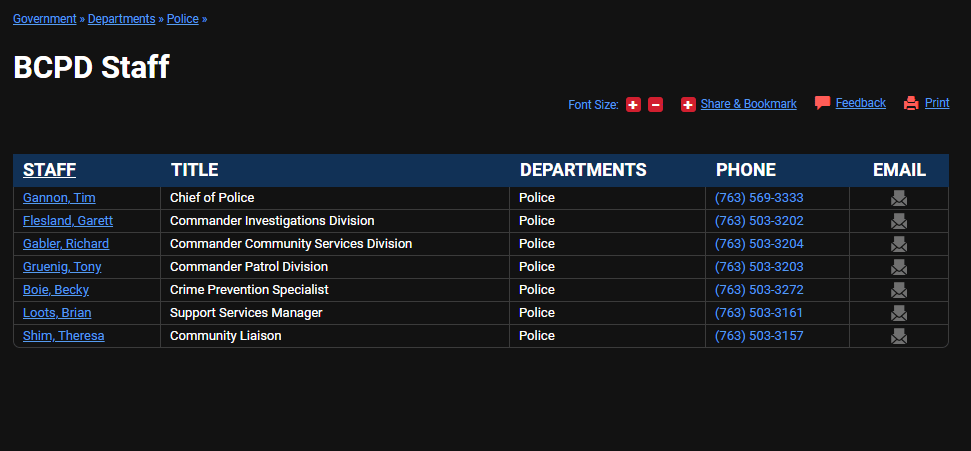Open the Share & Bookmark link

(x=748, y=104)
